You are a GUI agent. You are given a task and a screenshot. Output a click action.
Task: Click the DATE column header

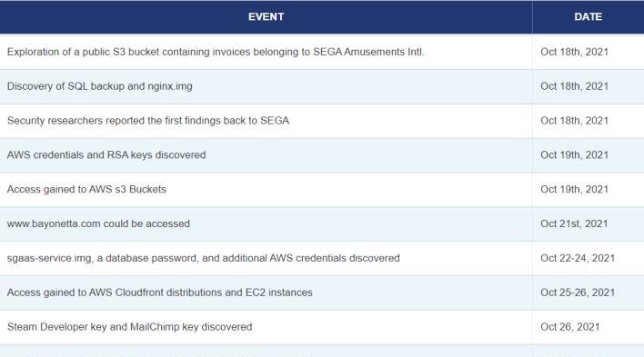tap(589, 17)
